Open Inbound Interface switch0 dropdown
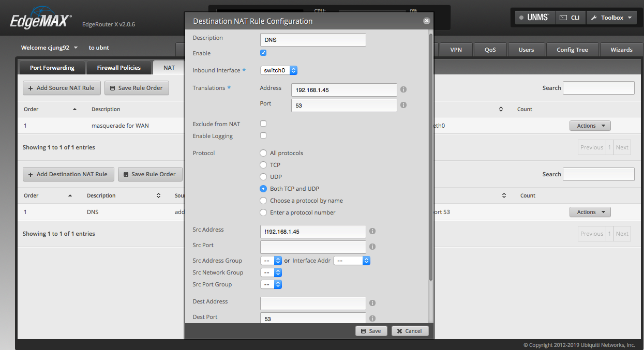The image size is (644, 350). point(279,70)
